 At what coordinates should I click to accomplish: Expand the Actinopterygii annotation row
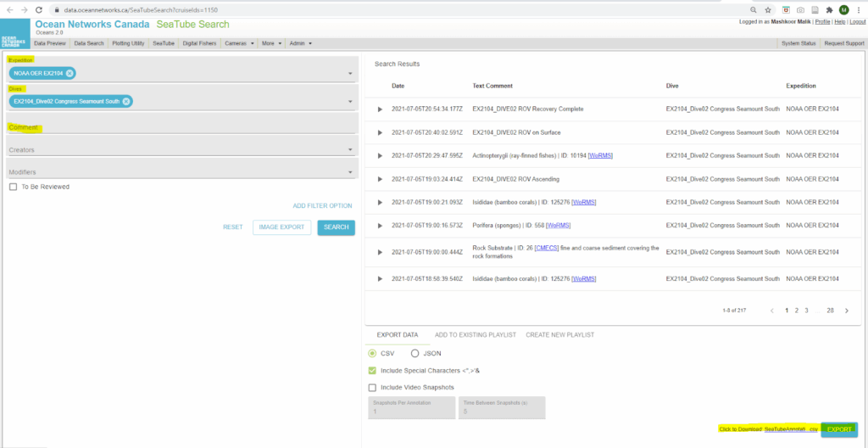380,156
